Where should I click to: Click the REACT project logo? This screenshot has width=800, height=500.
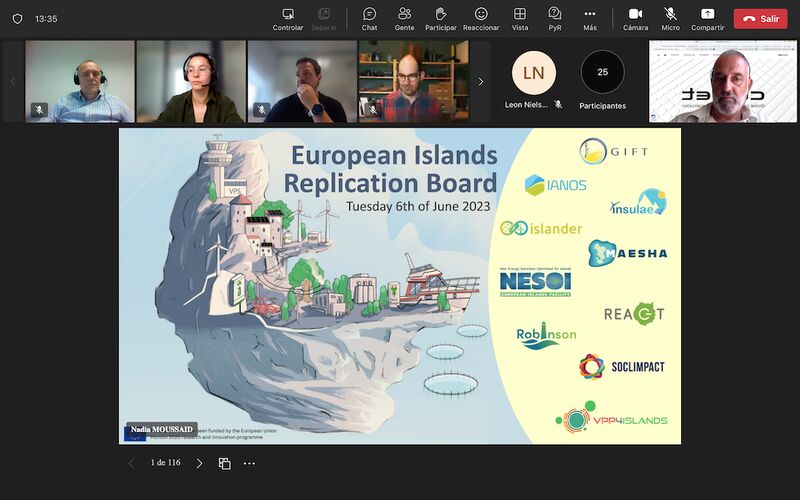point(634,313)
